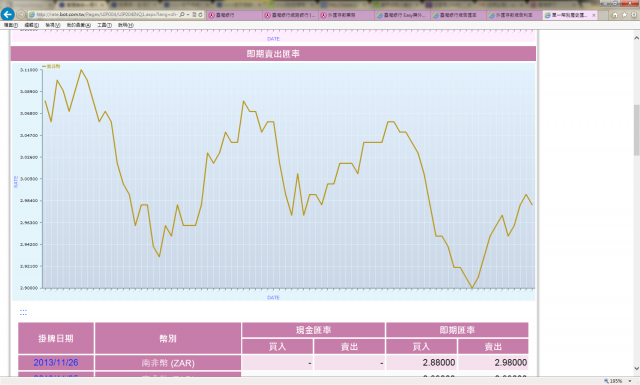Open the 編輯(E) menu
Image resolution: width=640 pixels, height=385 pixels.
click(31, 25)
